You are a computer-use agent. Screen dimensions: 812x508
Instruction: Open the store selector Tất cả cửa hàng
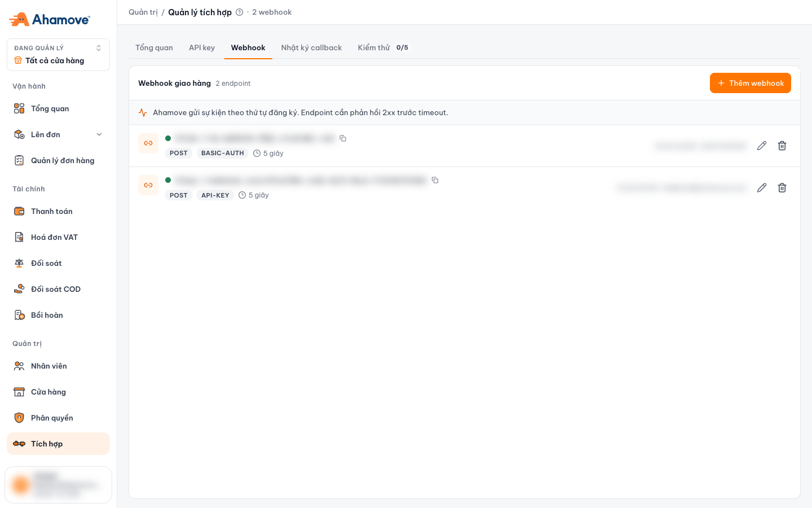click(58, 55)
